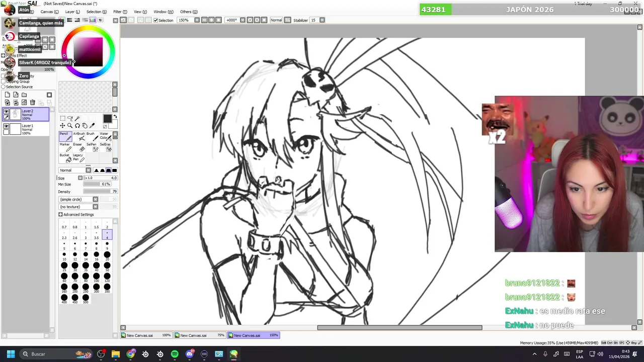
Task: Toggle visibility eye of Layer2
Action: pos(6,112)
